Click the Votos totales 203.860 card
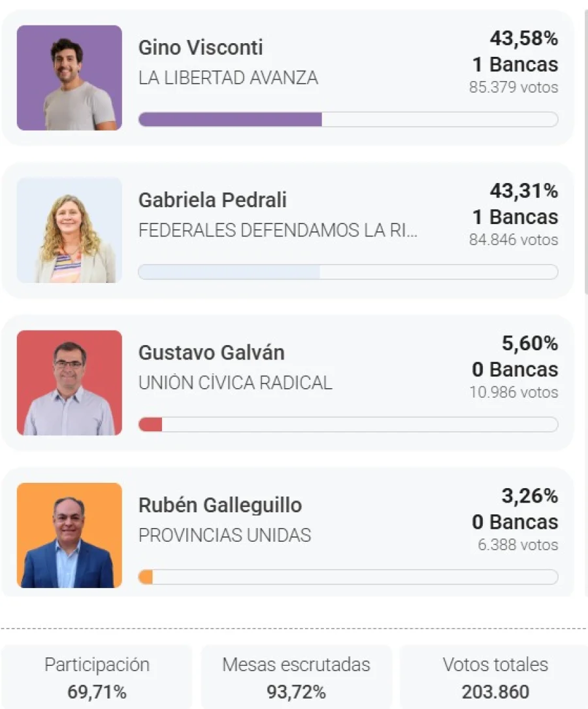Image resolution: width=588 pixels, height=709 pixels. point(495,677)
